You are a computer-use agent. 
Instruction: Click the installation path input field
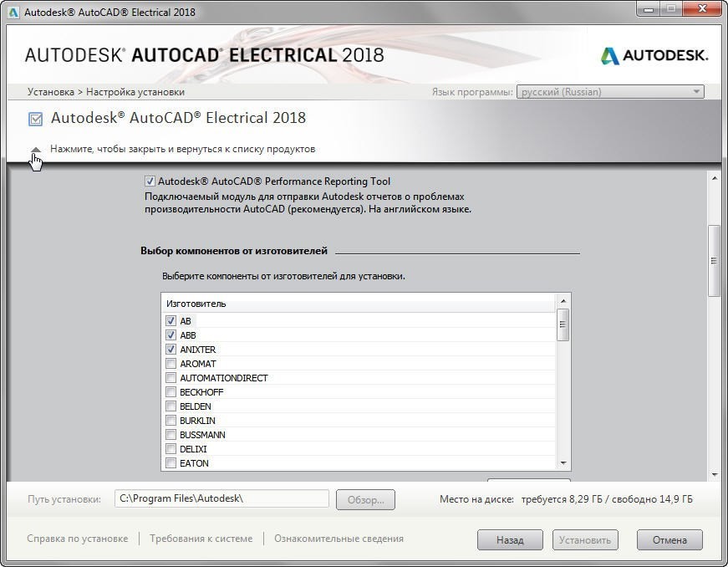click(222, 498)
